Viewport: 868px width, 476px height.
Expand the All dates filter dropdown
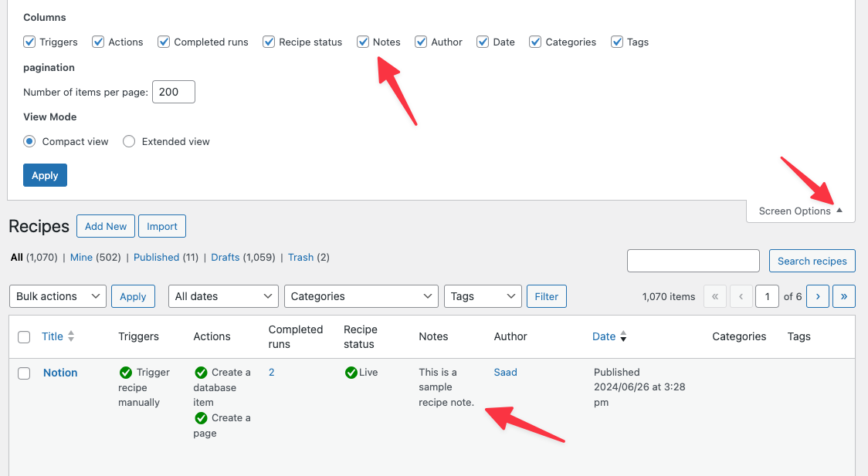(x=223, y=296)
